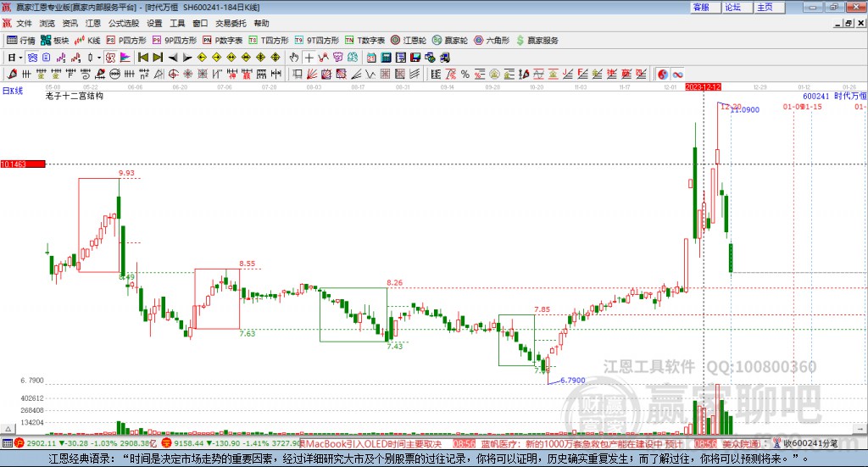868x467 pixels.
Task: Open the 交易委托 menu
Action: [x=231, y=23]
